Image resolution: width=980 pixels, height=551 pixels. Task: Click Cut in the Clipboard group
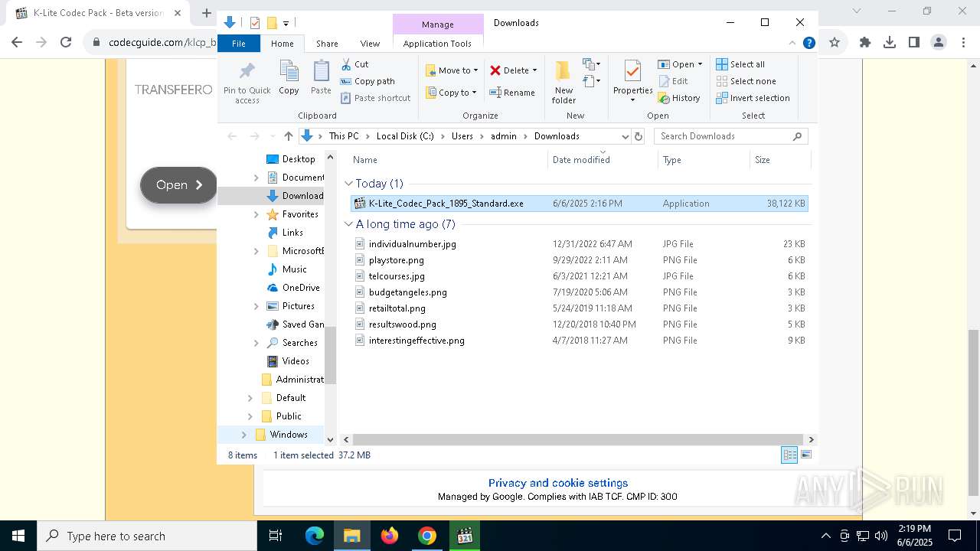point(354,64)
